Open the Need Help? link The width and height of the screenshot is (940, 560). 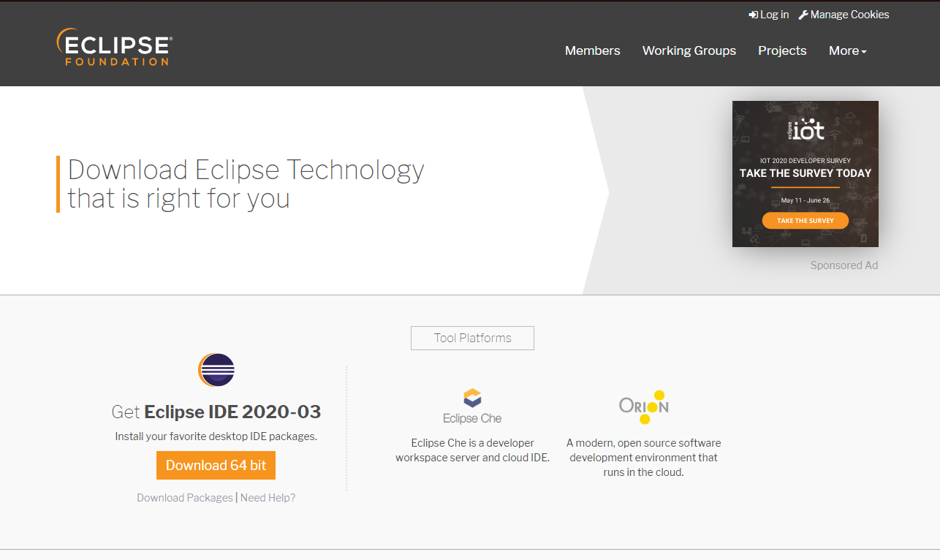coord(268,498)
